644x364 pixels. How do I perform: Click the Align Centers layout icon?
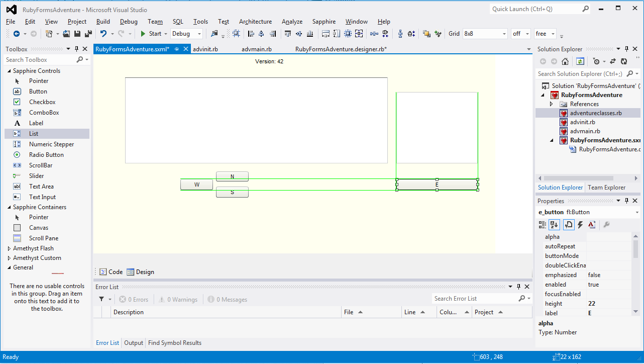tap(262, 34)
